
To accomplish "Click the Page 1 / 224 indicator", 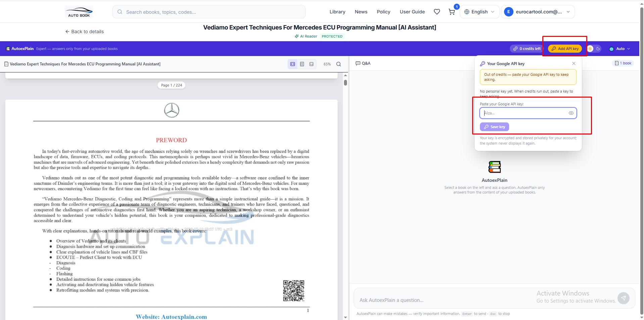I will [x=171, y=85].
